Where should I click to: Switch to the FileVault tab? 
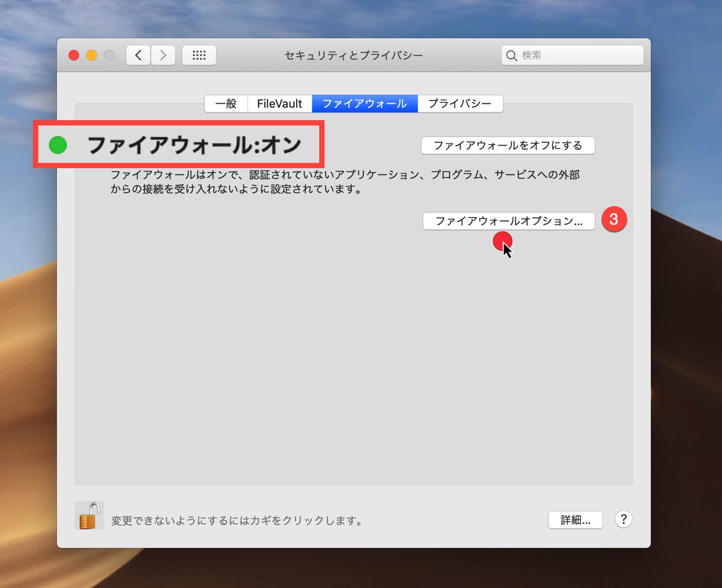tap(280, 104)
